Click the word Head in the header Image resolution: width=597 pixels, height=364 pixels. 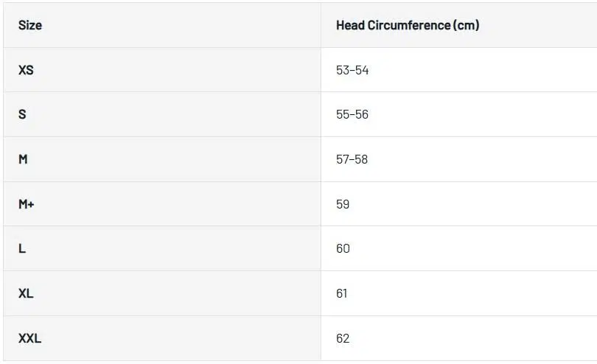351,25
